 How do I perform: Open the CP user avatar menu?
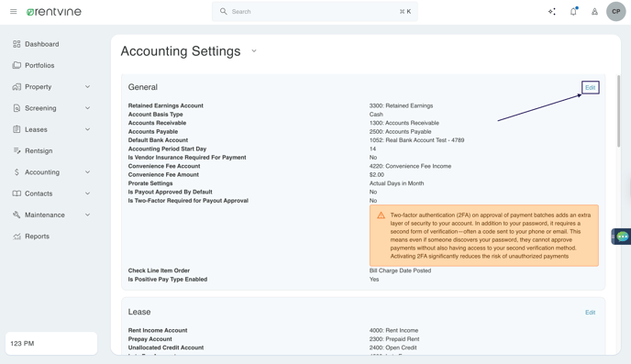(615, 11)
